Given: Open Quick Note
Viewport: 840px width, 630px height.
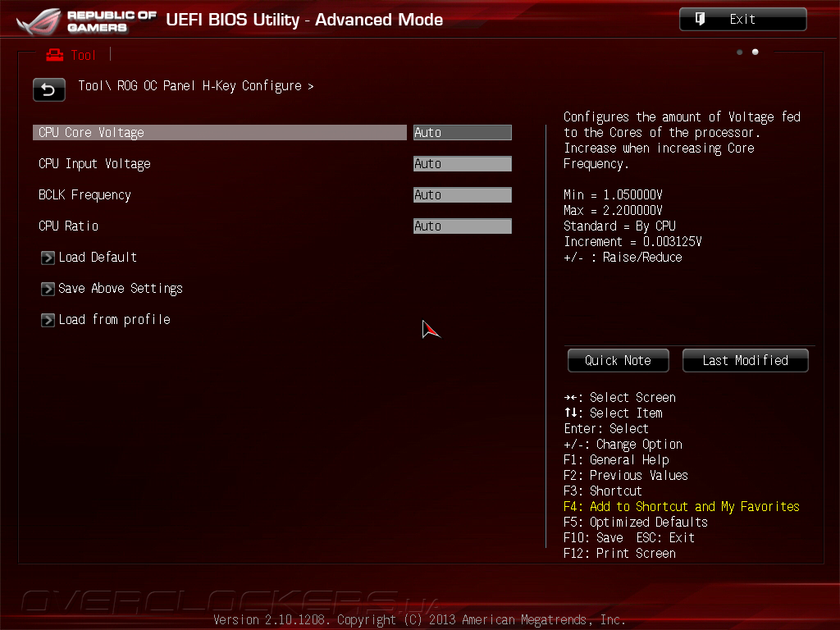Looking at the screenshot, I should pos(619,361).
